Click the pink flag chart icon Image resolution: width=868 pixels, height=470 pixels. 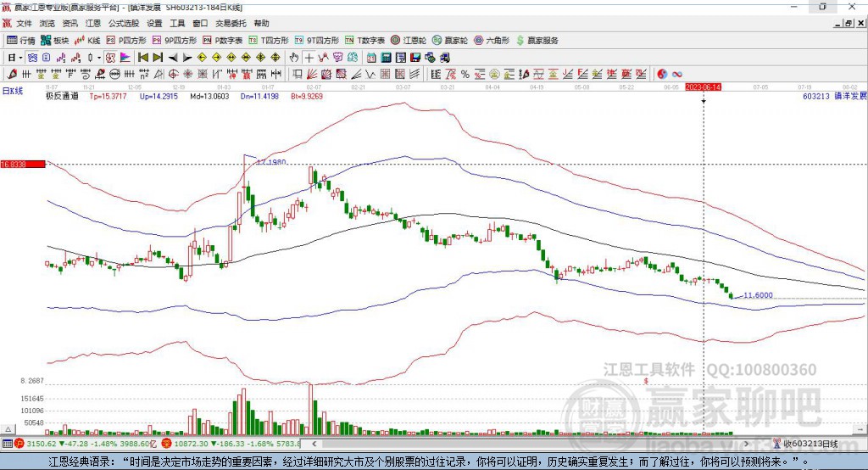125,58
